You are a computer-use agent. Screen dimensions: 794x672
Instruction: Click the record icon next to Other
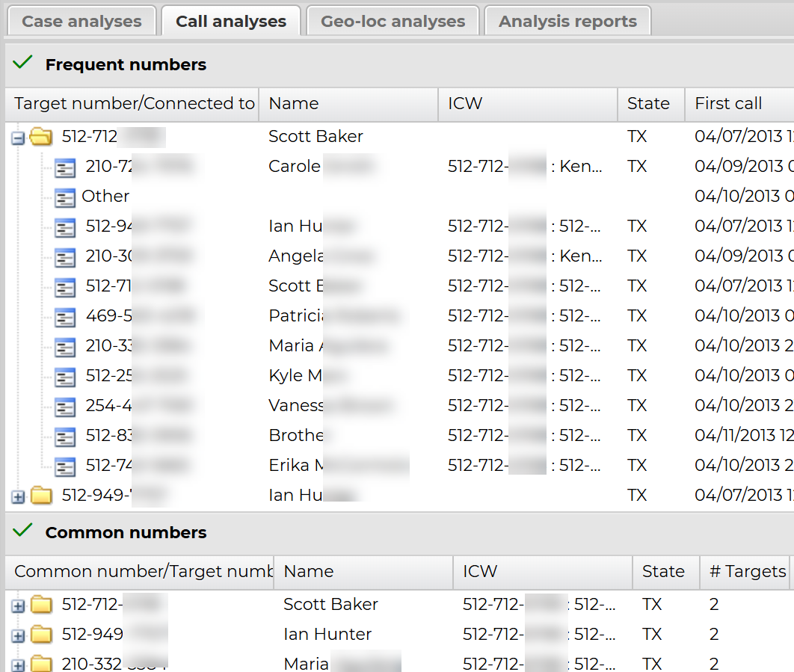click(x=66, y=197)
